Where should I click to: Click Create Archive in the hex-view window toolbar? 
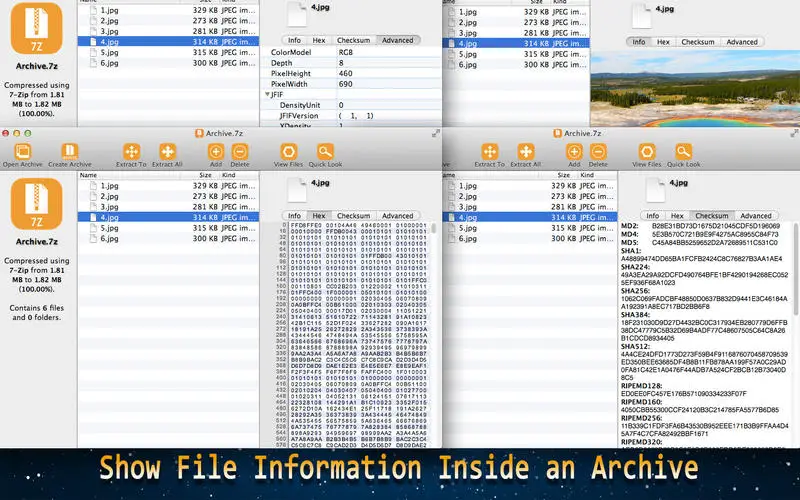pyautogui.click(x=70, y=155)
